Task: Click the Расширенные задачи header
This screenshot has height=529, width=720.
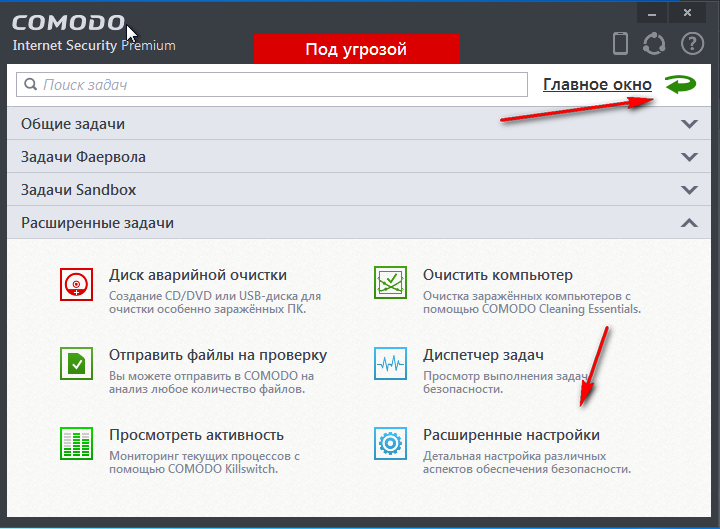Action: tap(359, 223)
